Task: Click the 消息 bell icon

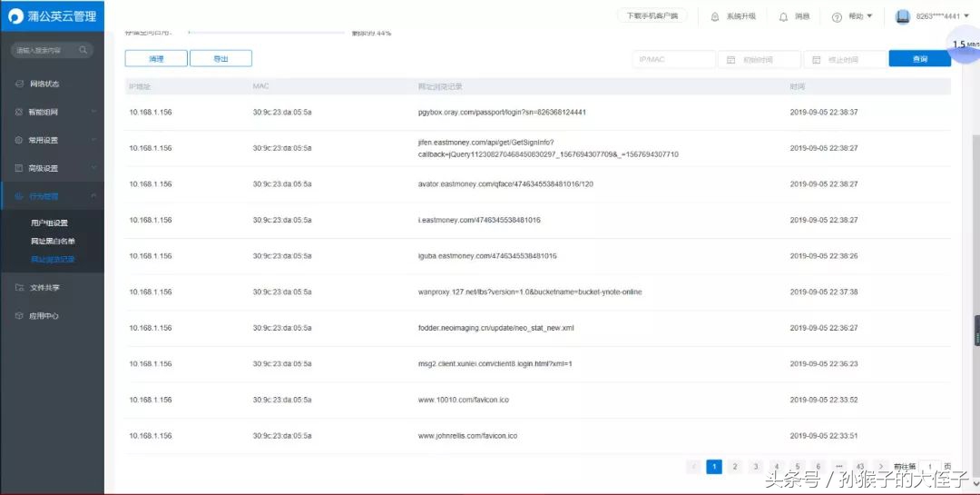Action: (x=783, y=17)
